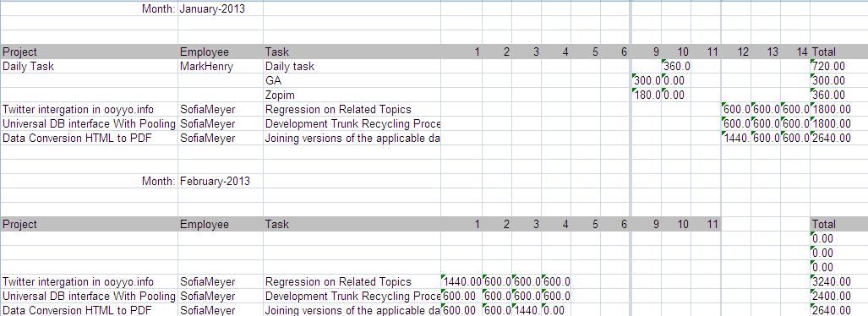Select January's 2640.00 total for Data Conversion

pyautogui.click(x=838, y=139)
